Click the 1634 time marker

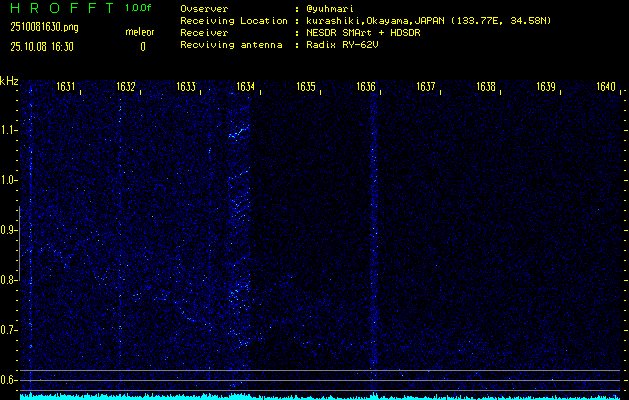coord(246,87)
